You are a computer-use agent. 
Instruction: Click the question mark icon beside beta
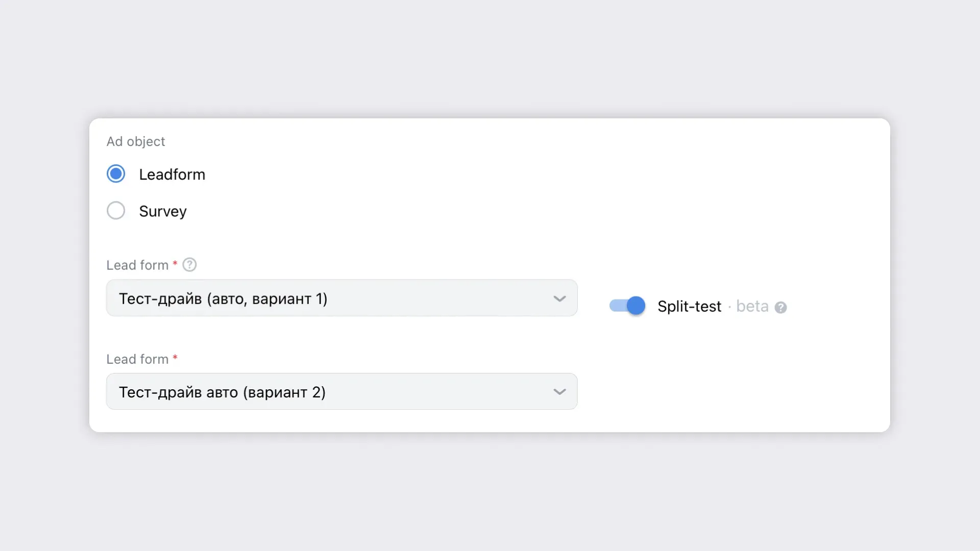point(780,307)
